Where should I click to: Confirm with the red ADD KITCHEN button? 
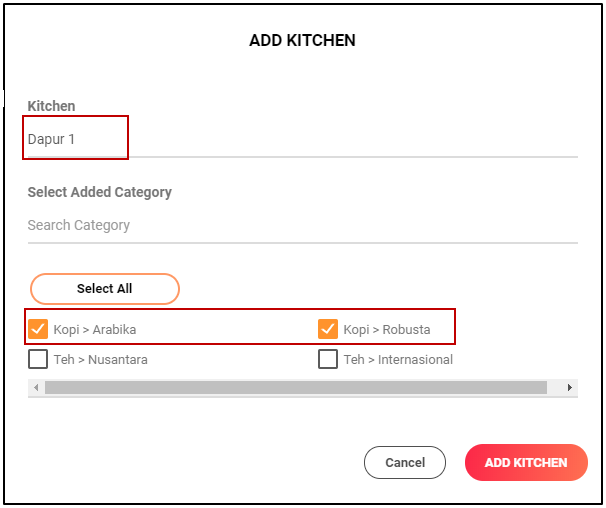[x=526, y=463]
